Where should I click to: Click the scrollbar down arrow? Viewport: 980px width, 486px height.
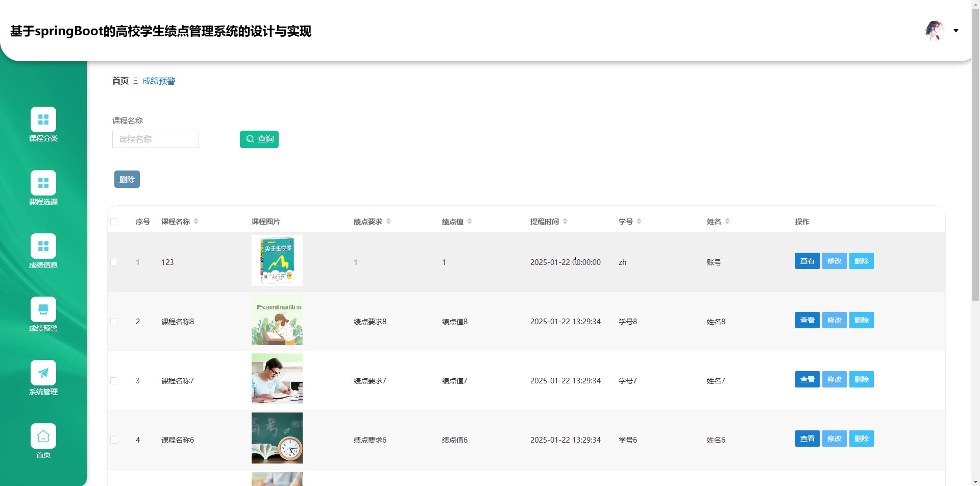coord(975,481)
